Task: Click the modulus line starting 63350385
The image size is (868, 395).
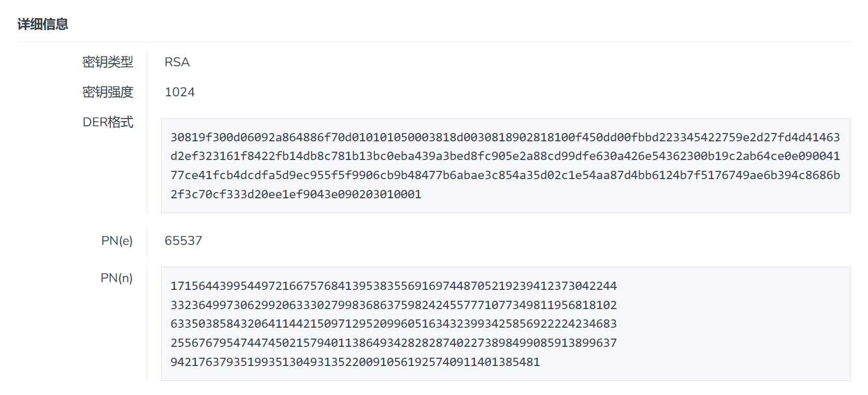Action: [394, 324]
